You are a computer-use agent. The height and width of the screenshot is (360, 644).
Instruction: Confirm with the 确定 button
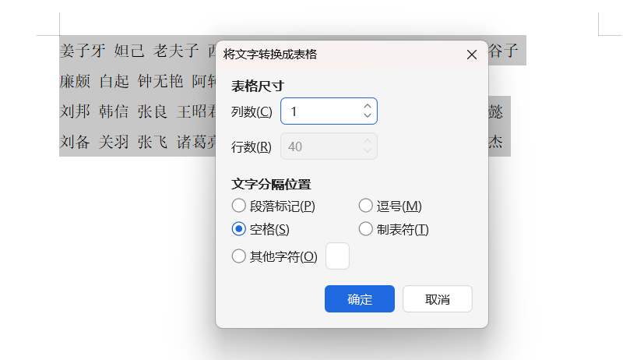tap(359, 299)
